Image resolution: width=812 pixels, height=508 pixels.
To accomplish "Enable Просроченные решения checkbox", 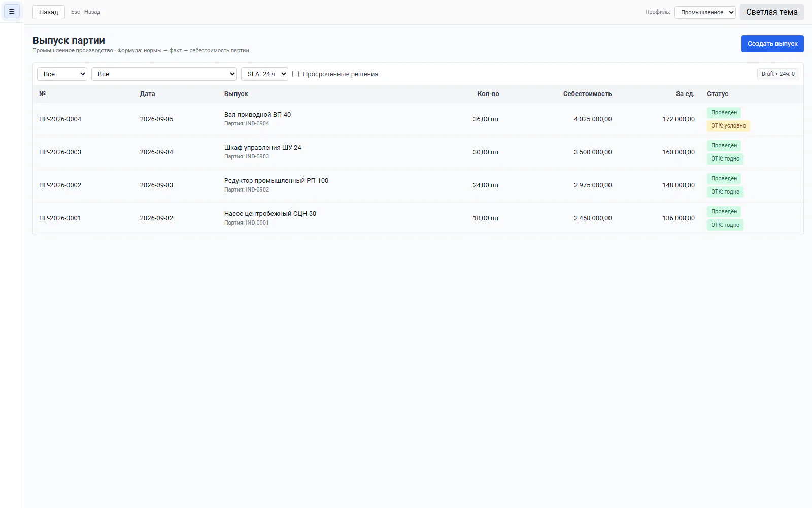I will 295,74.
